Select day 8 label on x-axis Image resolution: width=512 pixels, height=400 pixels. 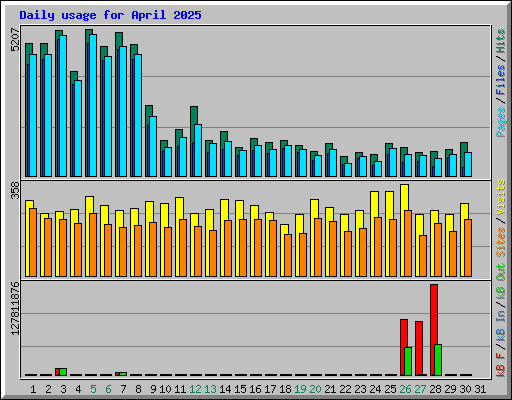pos(138,389)
